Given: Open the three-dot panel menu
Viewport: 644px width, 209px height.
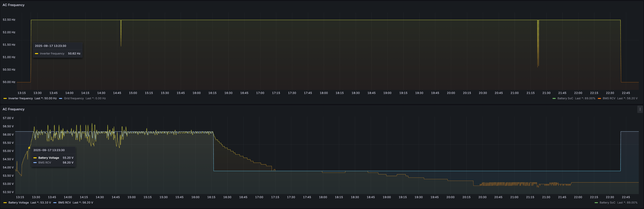Looking at the screenshot, I should [x=640, y=109].
